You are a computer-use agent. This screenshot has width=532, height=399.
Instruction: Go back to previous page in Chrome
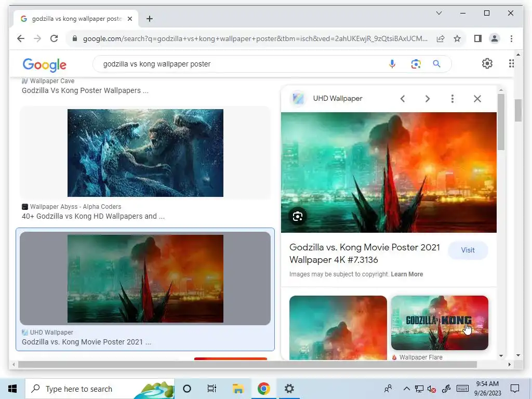(x=21, y=38)
